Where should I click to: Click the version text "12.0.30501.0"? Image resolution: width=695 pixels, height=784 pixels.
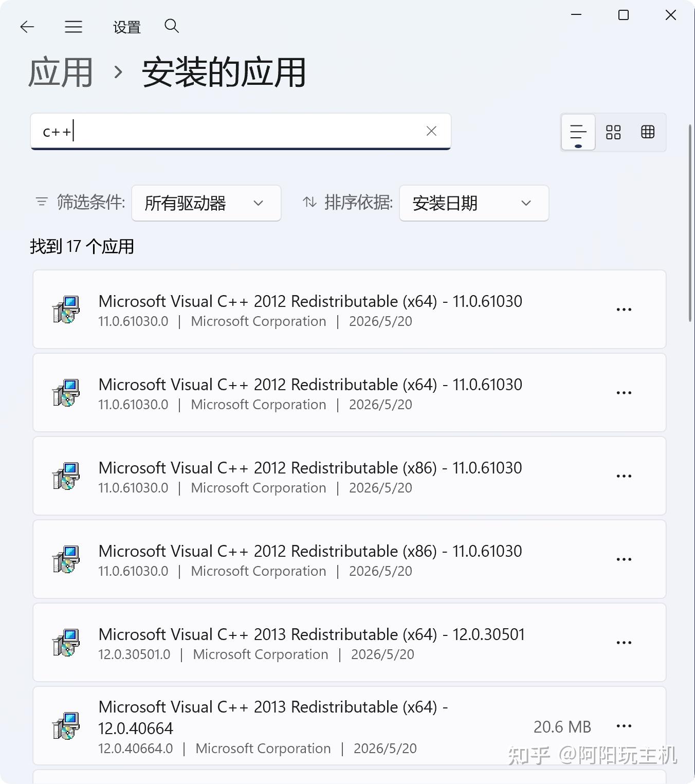click(134, 654)
